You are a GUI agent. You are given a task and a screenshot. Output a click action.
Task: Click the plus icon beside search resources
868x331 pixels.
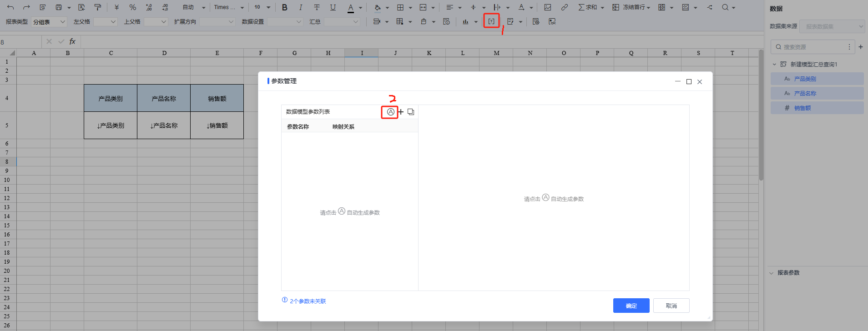tap(861, 47)
